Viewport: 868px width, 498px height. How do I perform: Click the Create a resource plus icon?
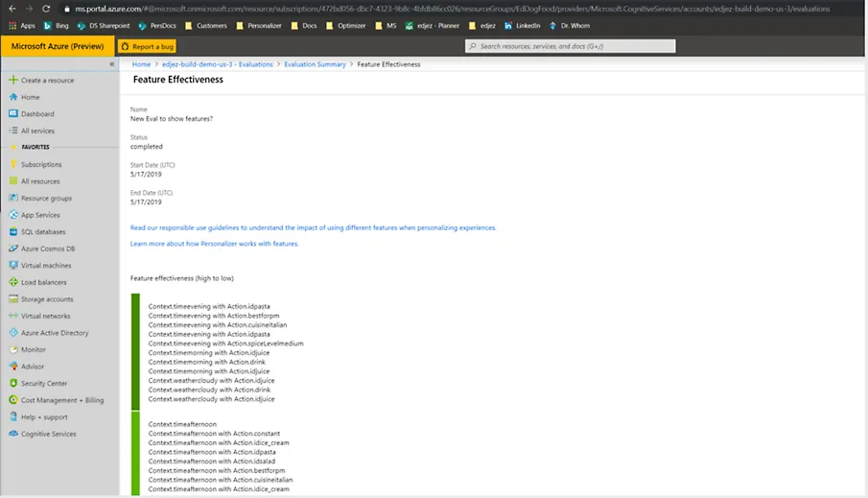(13, 80)
